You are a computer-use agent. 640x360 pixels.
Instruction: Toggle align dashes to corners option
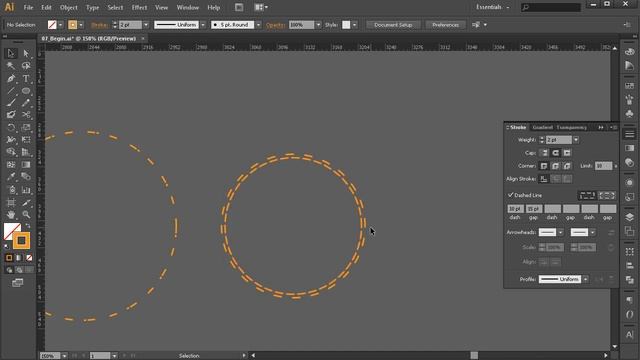[x=607, y=195]
